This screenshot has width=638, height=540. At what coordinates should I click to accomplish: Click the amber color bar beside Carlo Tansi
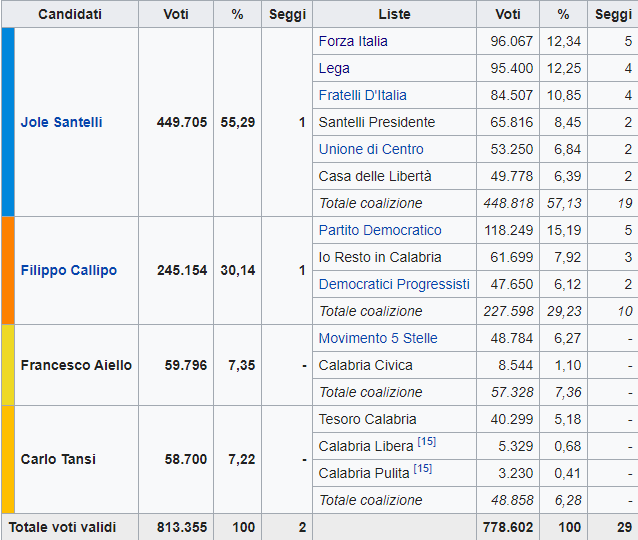(8, 459)
